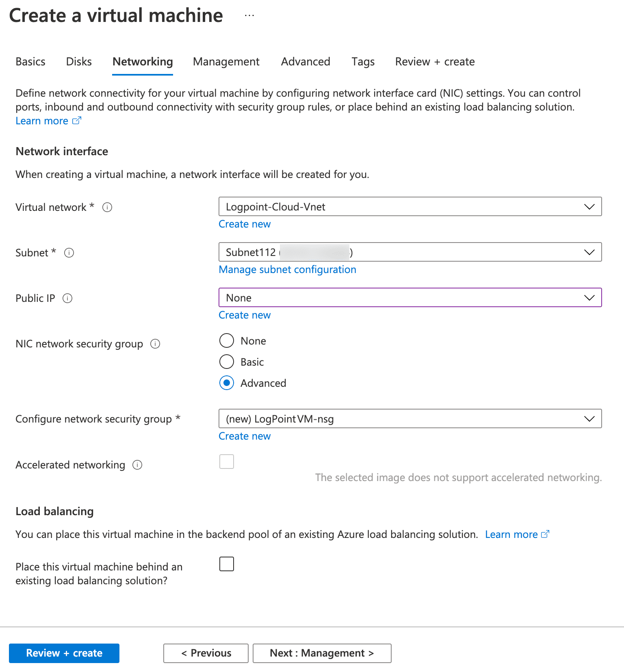Click the Virtual network info icon

point(107,207)
